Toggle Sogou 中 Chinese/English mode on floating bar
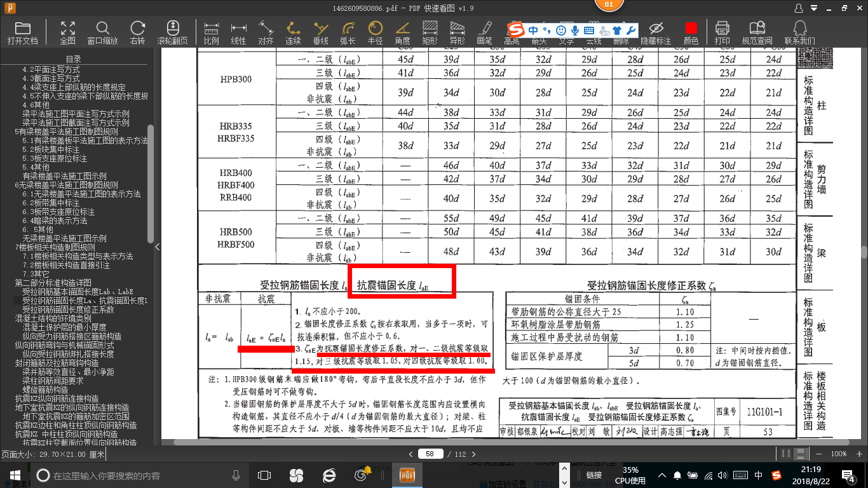The height and width of the screenshot is (488, 868). [x=532, y=30]
